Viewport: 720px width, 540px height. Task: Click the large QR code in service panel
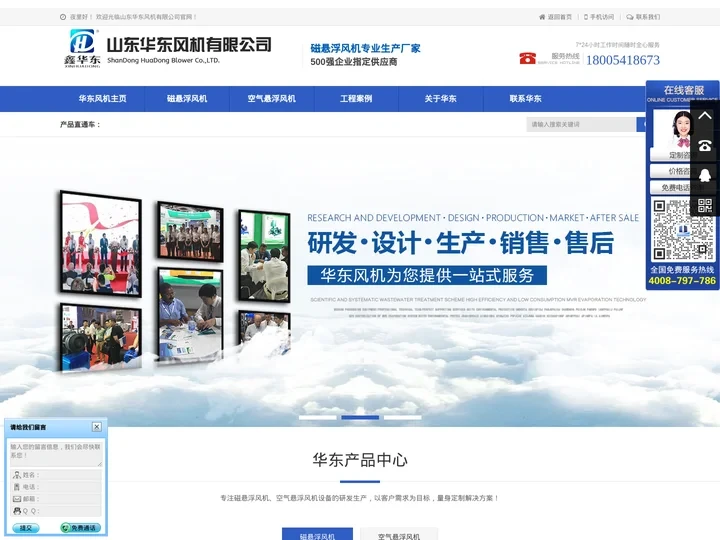[682, 230]
